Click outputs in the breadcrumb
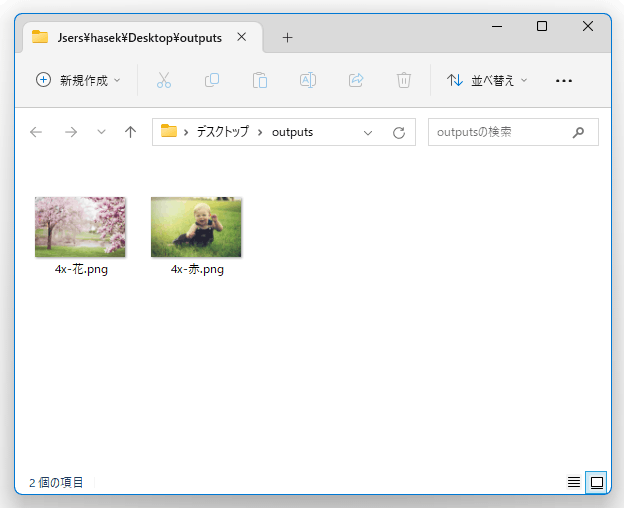This screenshot has width=624, height=508. pyautogui.click(x=292, y=132)
